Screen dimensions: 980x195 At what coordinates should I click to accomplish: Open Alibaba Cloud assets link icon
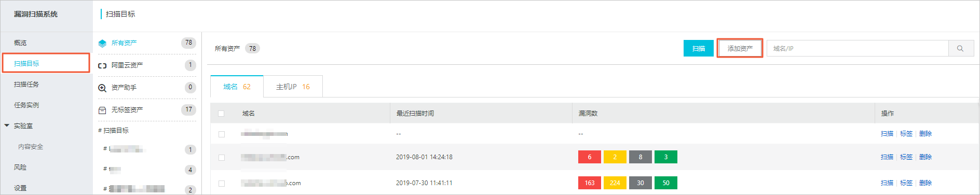[x=102, y=65]
